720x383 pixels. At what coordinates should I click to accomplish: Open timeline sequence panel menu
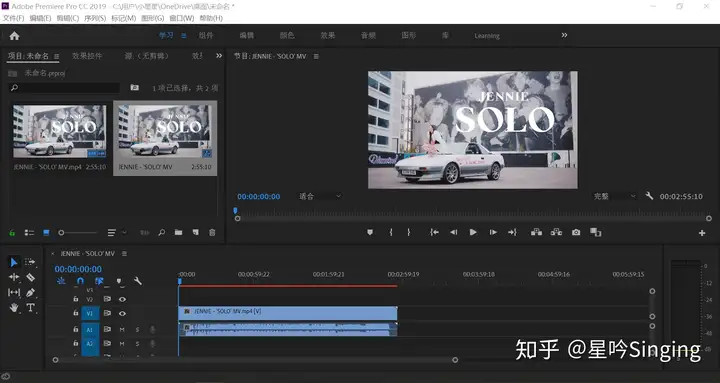[124, 253]
